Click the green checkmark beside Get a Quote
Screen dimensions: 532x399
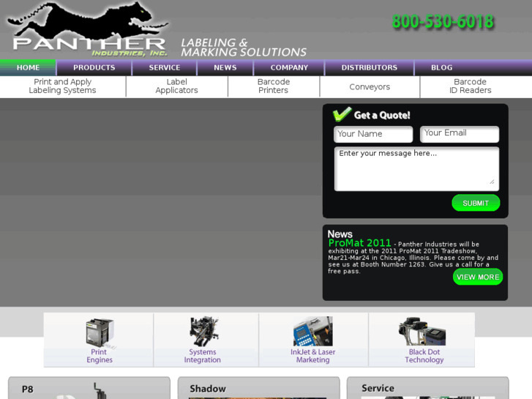[342, 114]
